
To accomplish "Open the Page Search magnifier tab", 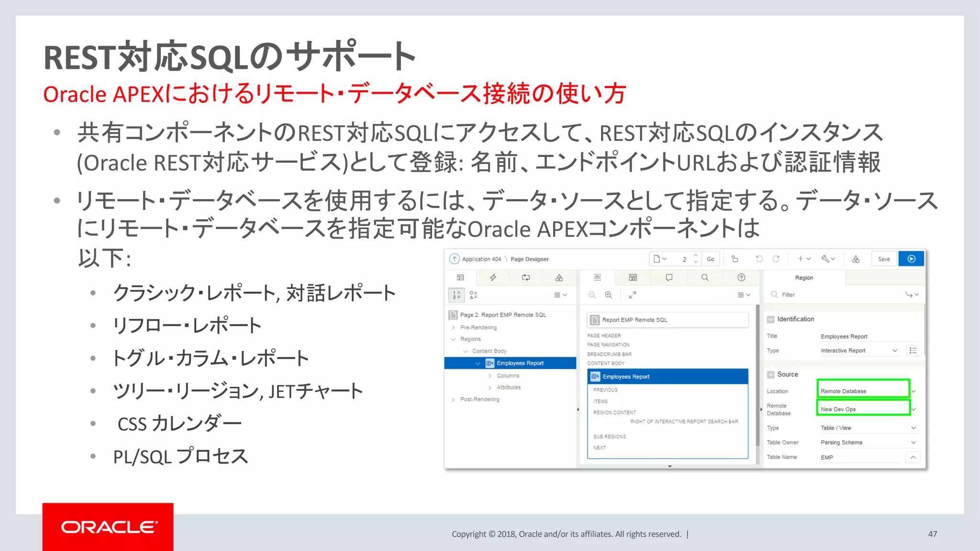I will pos(705,277).
